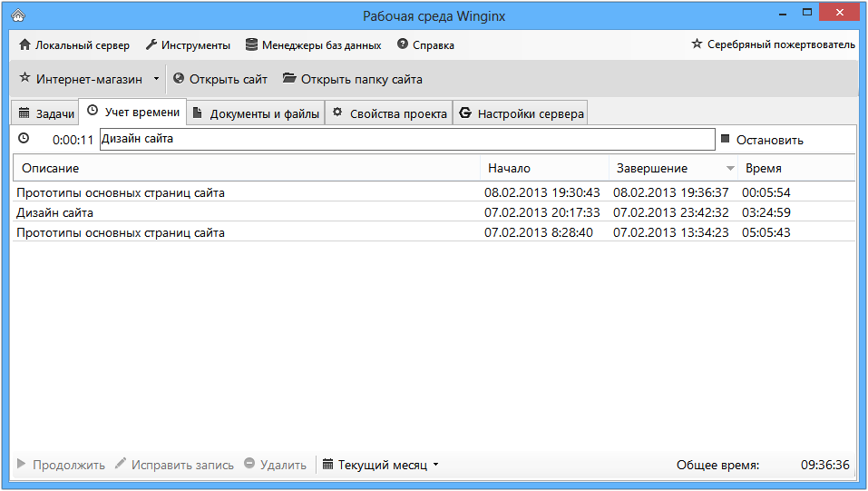Open the Свойства проекта tab
868x491 pixels.
tap(389, 113)
